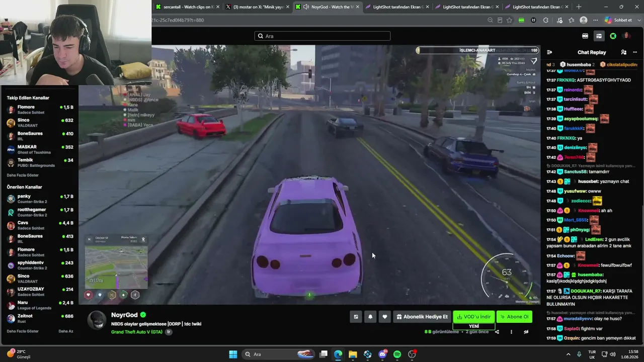Screen dimensions: 644x362
Task: Switch to the second LightShot tab
Action: coord(466,7)
